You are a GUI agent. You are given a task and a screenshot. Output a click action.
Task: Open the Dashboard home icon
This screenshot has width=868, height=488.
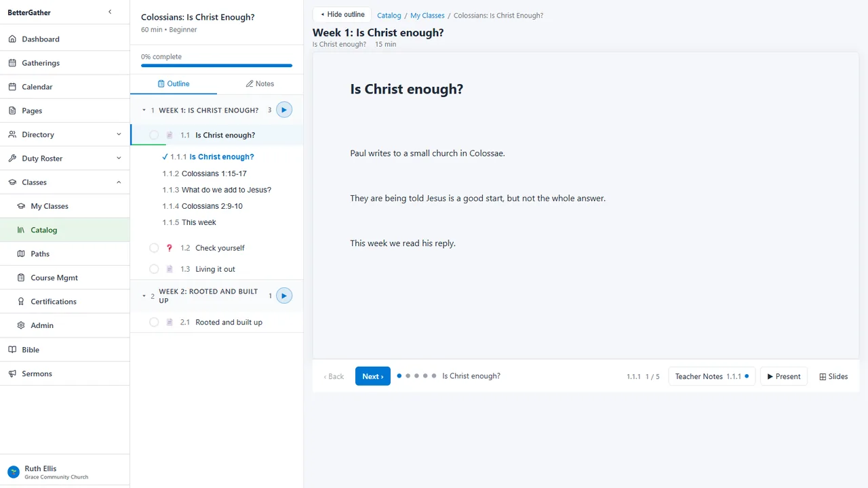coord(12,39)
